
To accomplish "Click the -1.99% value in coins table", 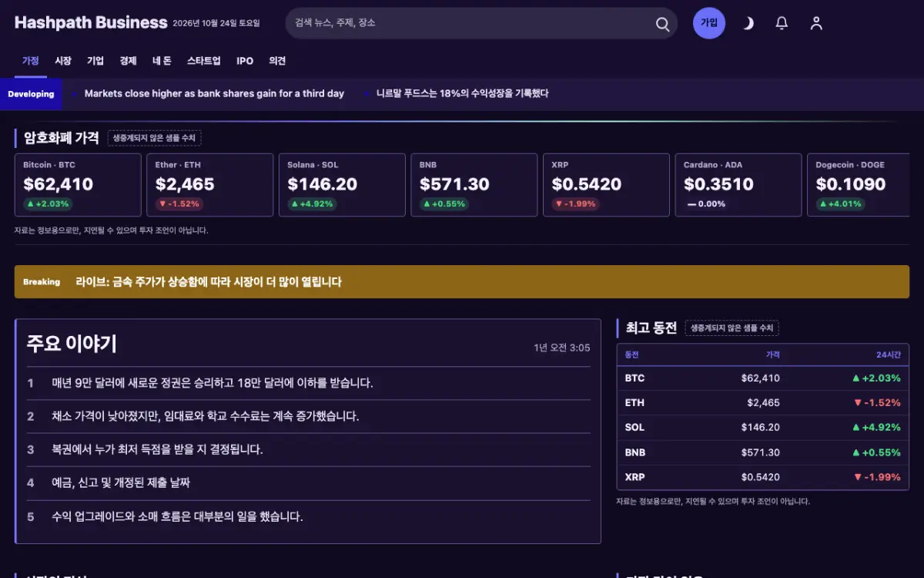I will pyautogui.click(x=876, y=477).
